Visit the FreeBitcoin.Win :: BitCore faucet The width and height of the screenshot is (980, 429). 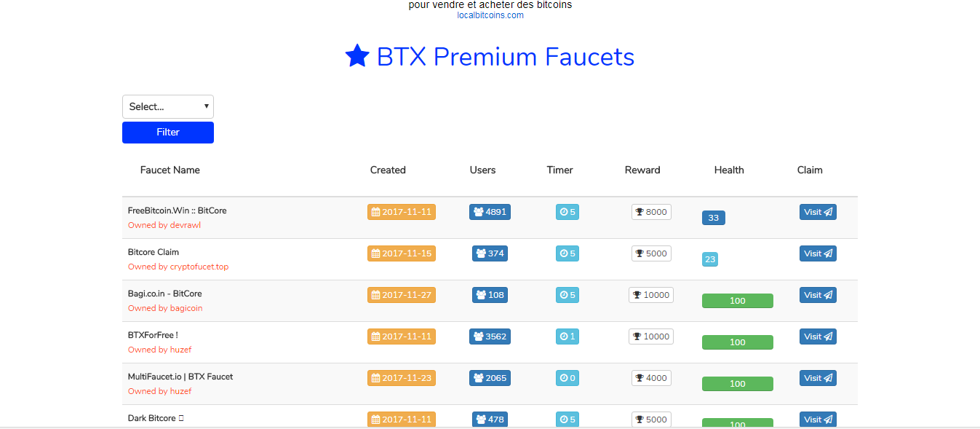(818, 212)
